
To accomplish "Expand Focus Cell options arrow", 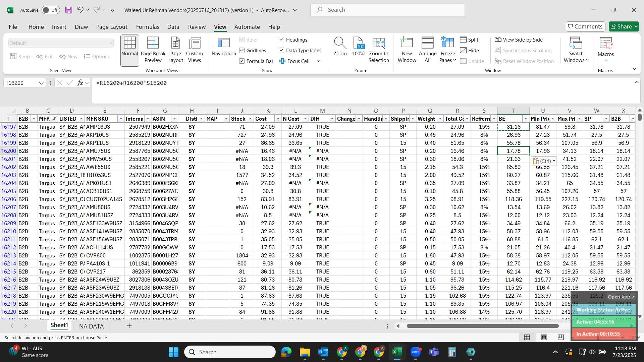I will point(318,61).
